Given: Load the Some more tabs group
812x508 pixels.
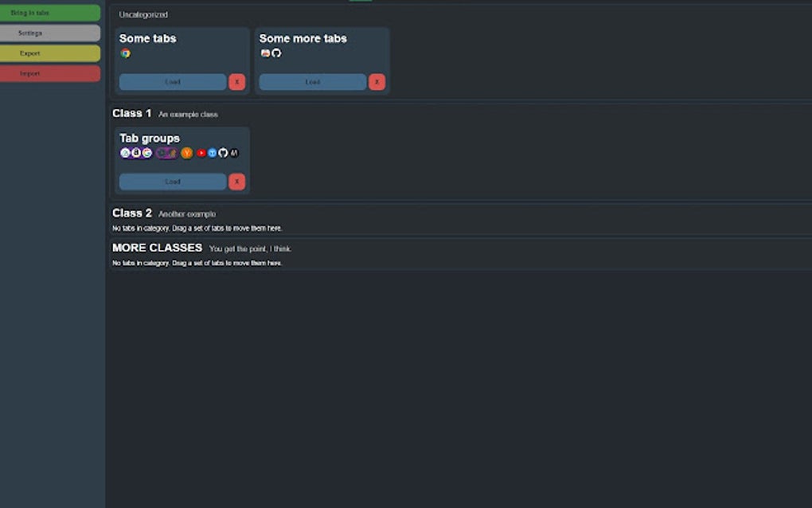Looking at the screenshot, I should pos(311,81).
